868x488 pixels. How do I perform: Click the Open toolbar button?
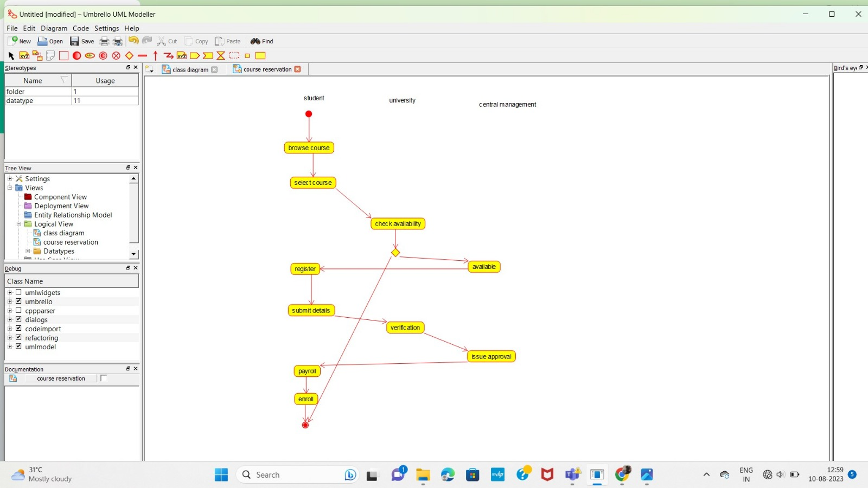click(50, 41)
